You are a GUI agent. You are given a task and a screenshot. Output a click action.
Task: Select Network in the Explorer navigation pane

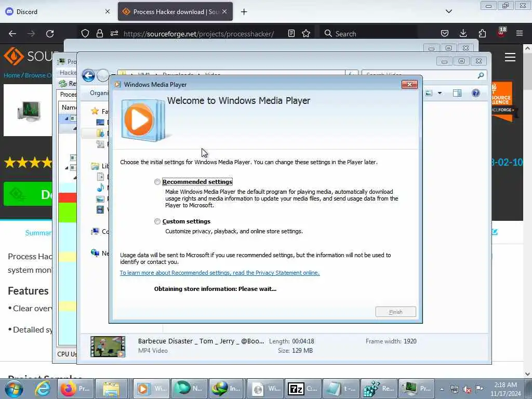[x=100, y=253]
